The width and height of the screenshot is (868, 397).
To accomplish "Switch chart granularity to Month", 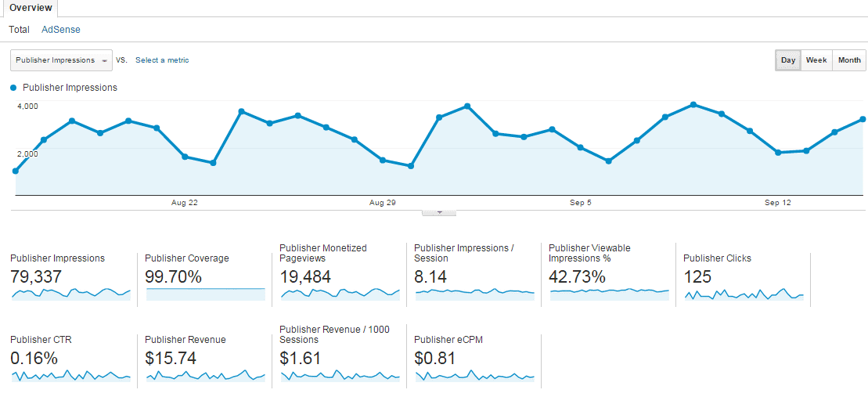I will (849, 60).
